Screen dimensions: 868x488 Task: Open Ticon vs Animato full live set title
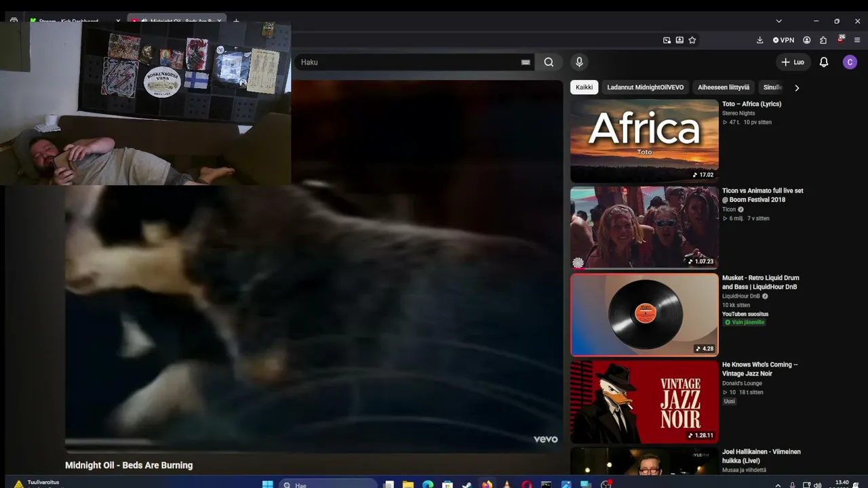tap(763, 195)
